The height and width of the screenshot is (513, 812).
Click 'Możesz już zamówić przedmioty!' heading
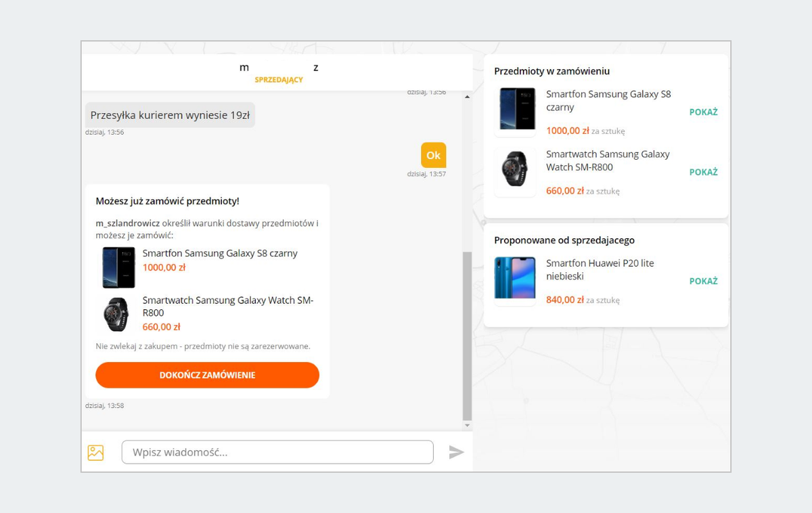point(167,201)
